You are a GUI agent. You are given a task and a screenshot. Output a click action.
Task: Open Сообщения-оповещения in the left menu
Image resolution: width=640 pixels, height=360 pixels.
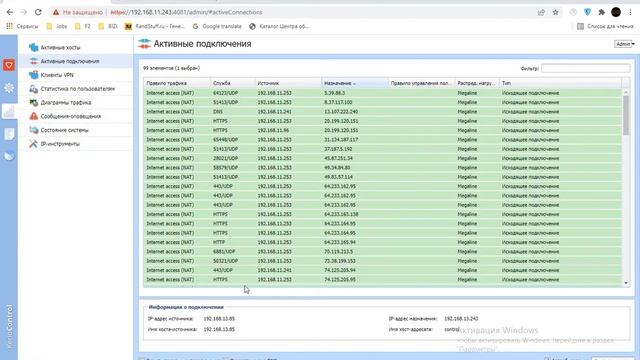click(71, 116)
